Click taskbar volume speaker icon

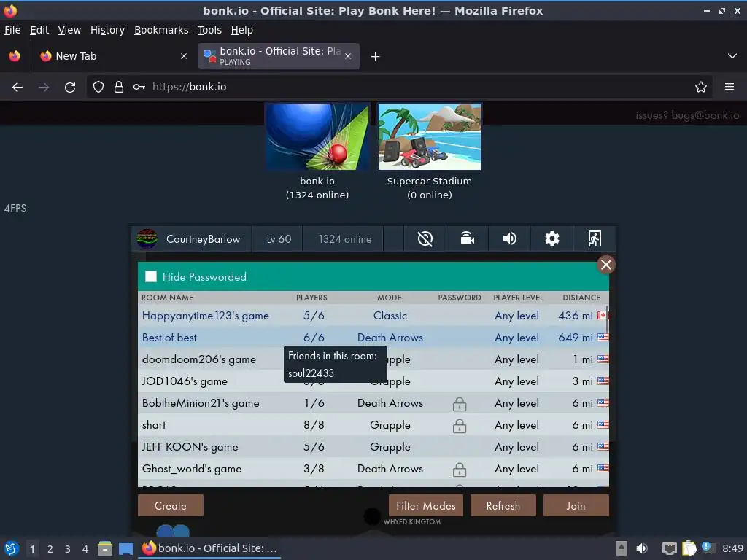pyautogui.click(x=642, y=548)
